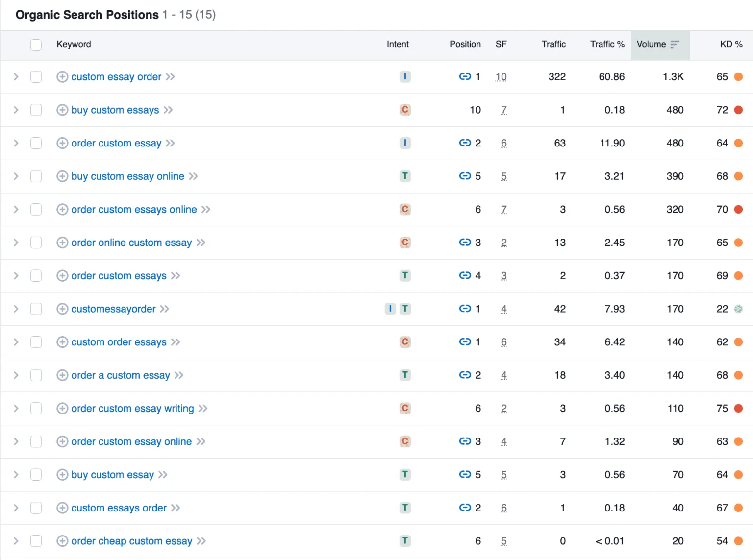Open SERP features count for 'custom order essays'

point(503,342)
